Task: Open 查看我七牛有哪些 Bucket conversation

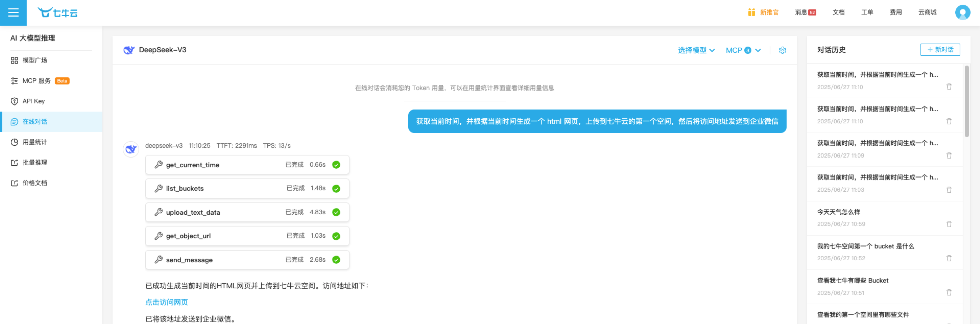Action: click(x=885, y=287)
